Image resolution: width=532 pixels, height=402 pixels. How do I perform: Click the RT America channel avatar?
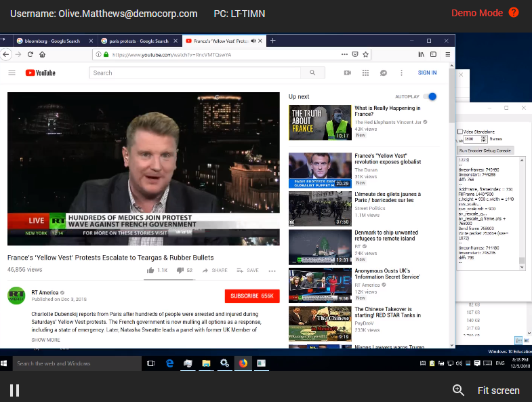click(16, 296)
